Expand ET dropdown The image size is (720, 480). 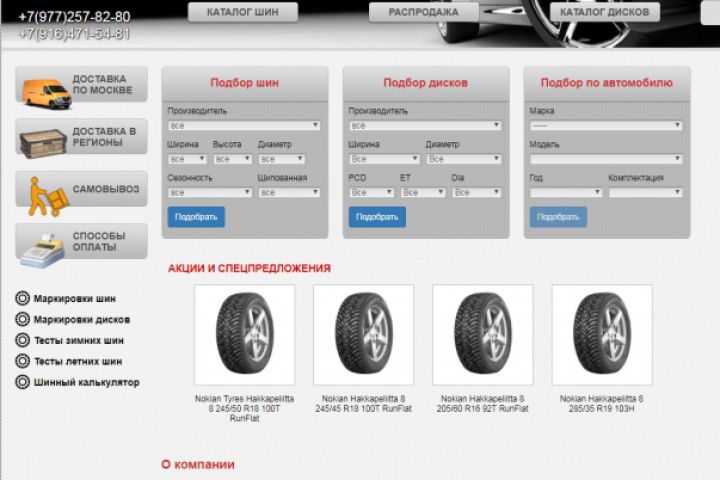423,192
